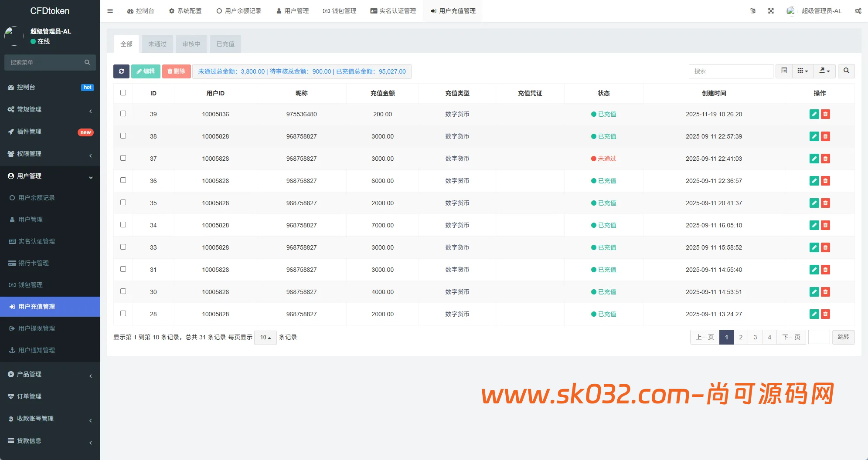The width and height of the screenshot is (868, 460).
Task: Open the 钱包管理 top tab
Action: coord(340,11)
